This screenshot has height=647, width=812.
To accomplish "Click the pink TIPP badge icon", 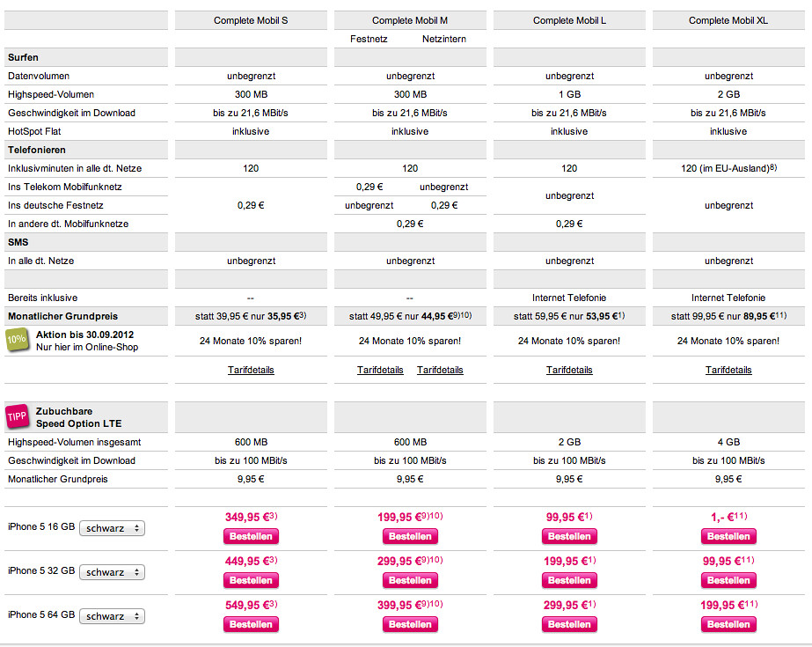I will pos(17,416).
